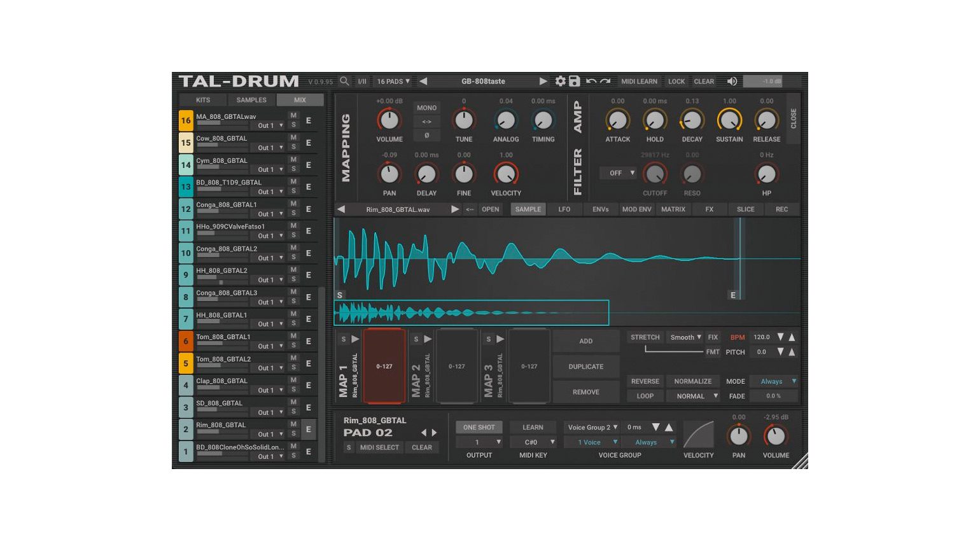This screenshot has height=541, width=980.
Task: Toggle ONE SHOT mode
Action: [x=479, y=427]
